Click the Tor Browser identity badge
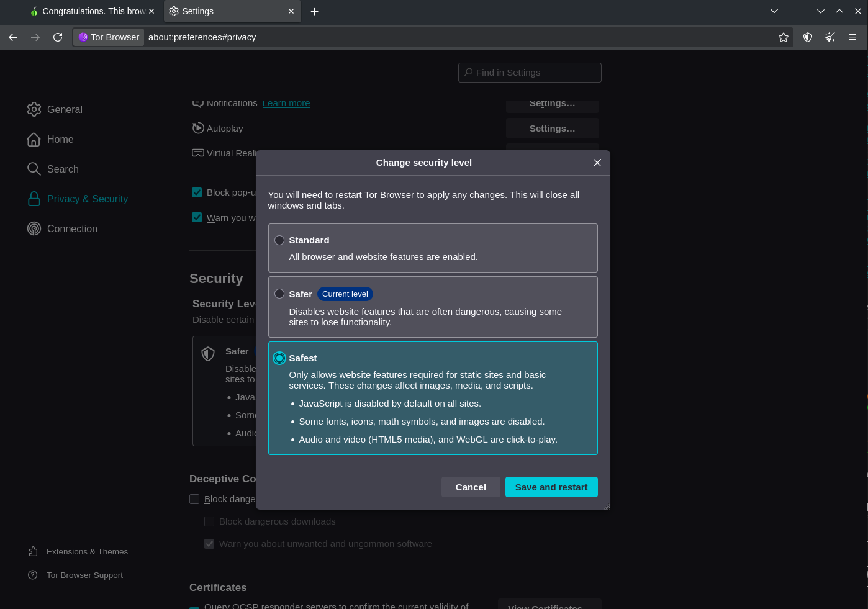The width and height of the screenshot is (868, 609). [109, 37]
